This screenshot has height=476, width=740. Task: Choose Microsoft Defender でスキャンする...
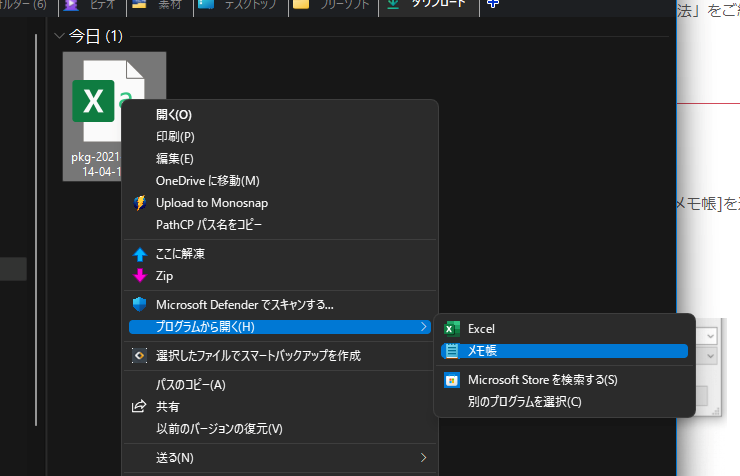(244, 305)
